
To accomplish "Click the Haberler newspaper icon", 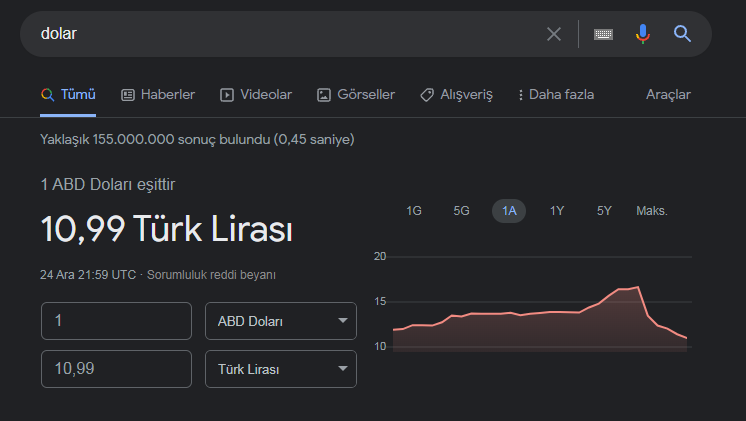I will (128, 95).
